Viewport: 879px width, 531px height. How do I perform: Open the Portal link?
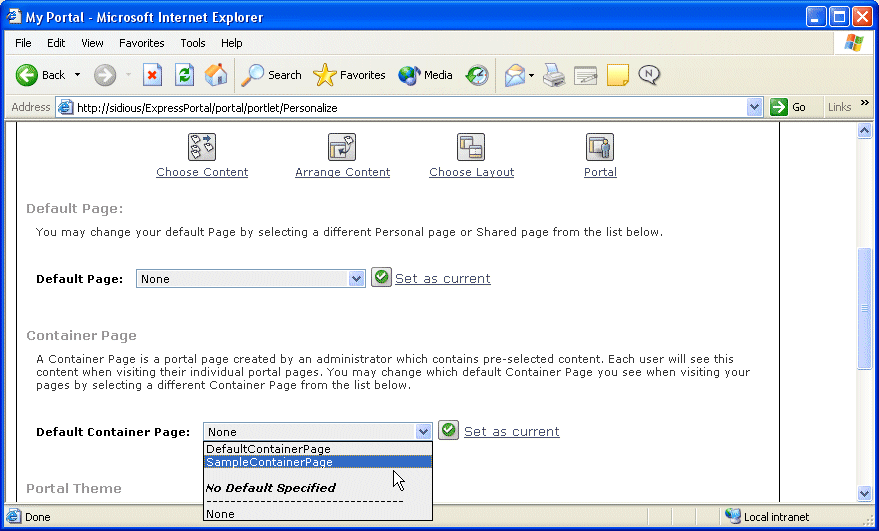tap(600, 172)
